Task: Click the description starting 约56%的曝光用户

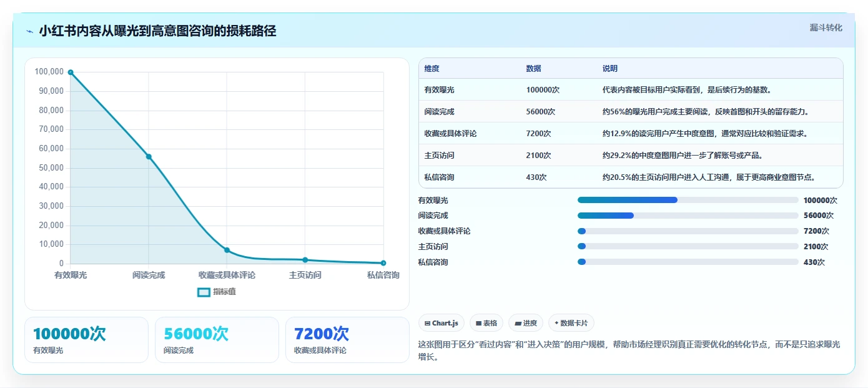Action: [x=706, y=112]
